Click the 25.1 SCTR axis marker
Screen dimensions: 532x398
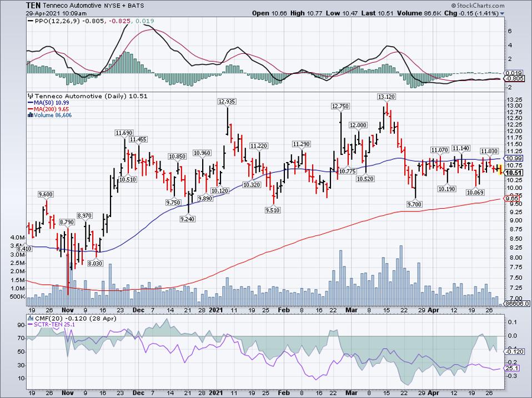coord(511,368)
